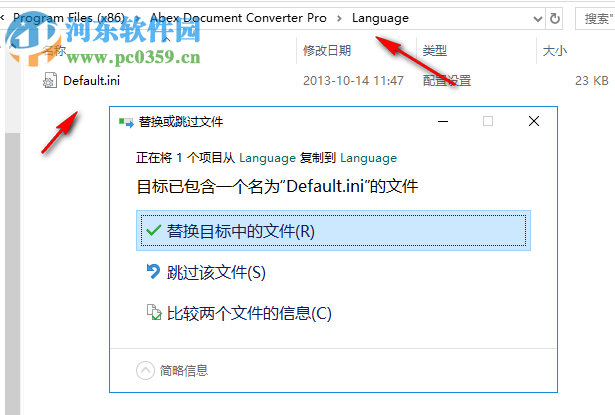
Task: Click the 23 KB size cell
Action: tap(591, 81)
